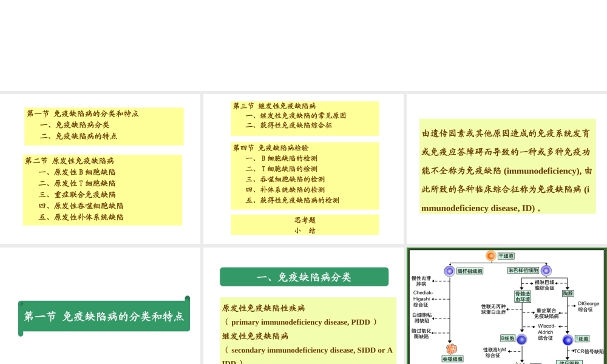Click the 淋巴样祖细胞 cell icon
607x364 pixels.
tap(546, 271)
